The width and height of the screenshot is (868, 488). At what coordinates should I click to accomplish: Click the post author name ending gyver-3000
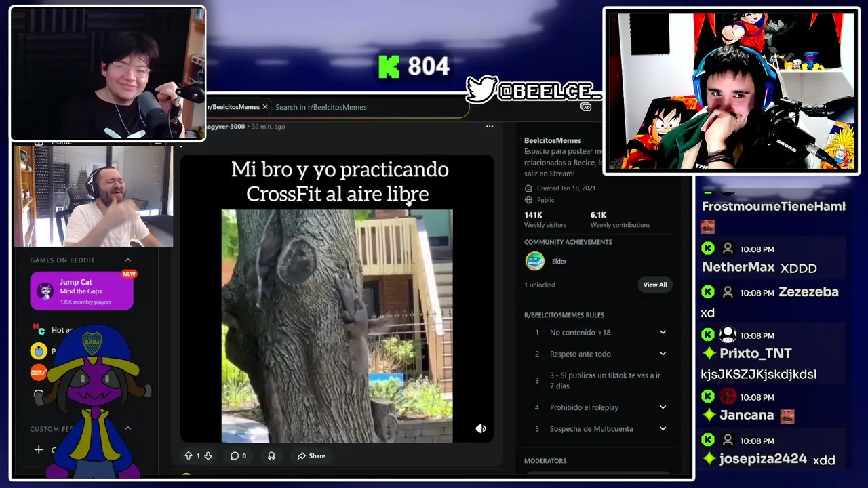tap(225, 127)
